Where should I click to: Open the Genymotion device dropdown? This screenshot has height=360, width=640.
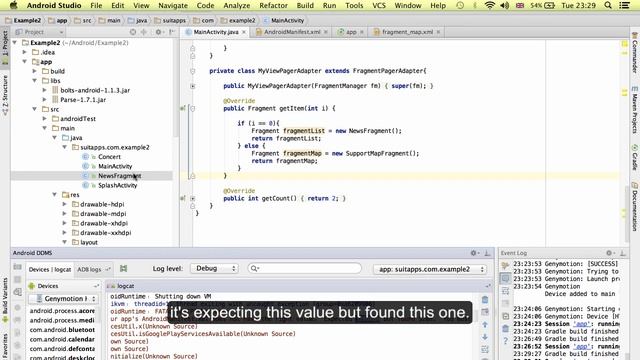click(63, 299)
